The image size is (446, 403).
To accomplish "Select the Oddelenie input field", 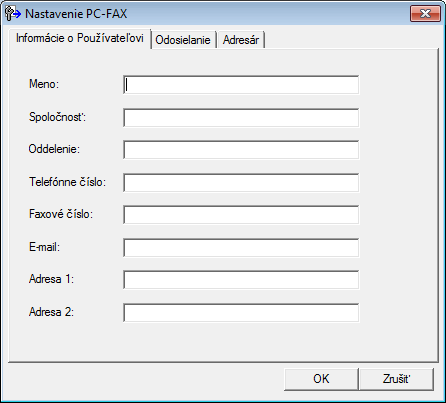I will pos(241,150).
